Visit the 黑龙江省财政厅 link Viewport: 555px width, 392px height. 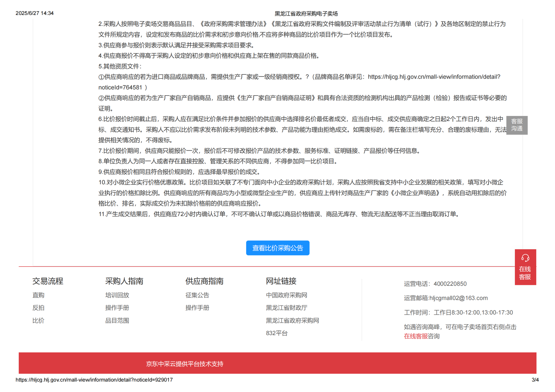pos(286,308)
